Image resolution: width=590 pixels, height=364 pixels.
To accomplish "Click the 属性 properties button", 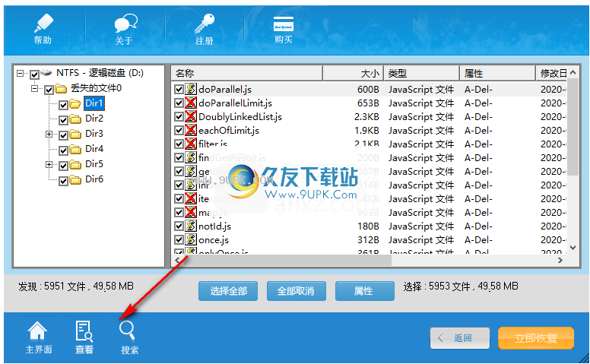I will pyautogui.click(x=365, y=291).
